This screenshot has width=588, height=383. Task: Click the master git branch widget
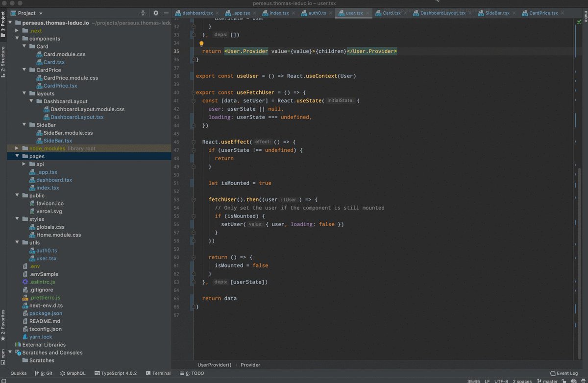click(x=546, y=381)
